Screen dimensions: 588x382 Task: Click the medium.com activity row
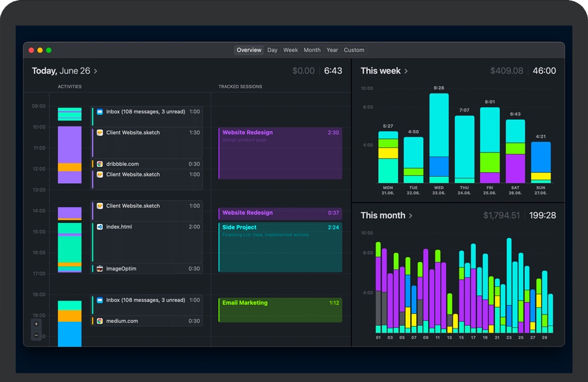click(147, 321)
